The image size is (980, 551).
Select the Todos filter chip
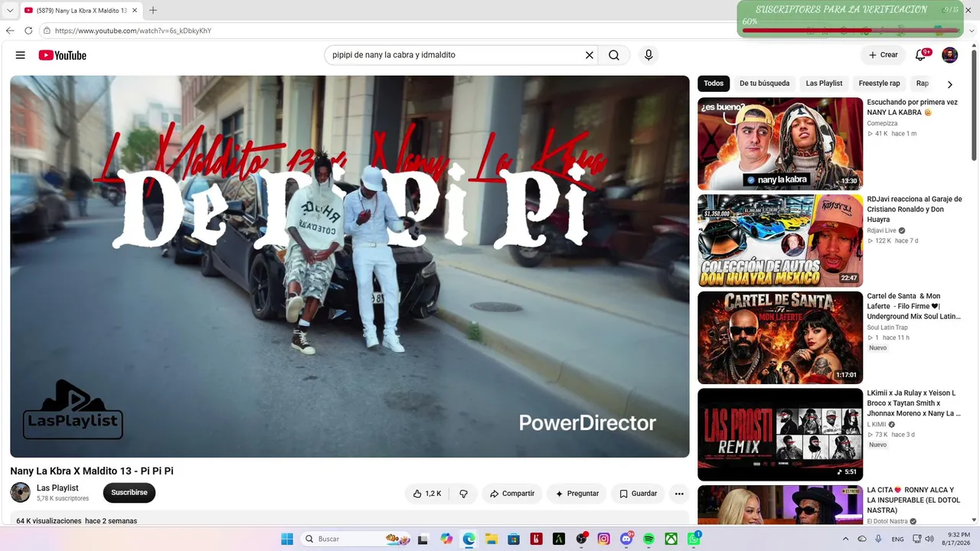pyautogui.click(x=714, y=83)
